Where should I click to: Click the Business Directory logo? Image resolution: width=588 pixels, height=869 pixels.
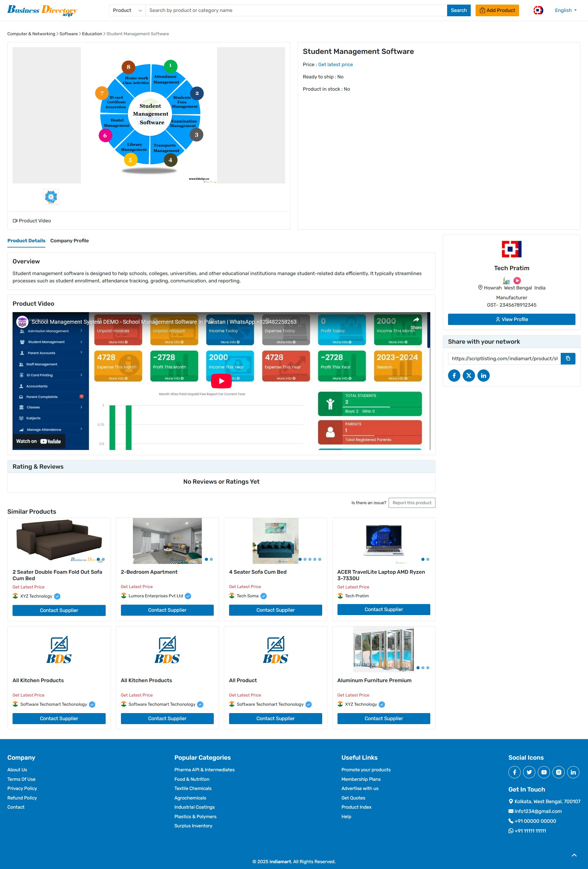pyautogui.click(x=42, y=10)
